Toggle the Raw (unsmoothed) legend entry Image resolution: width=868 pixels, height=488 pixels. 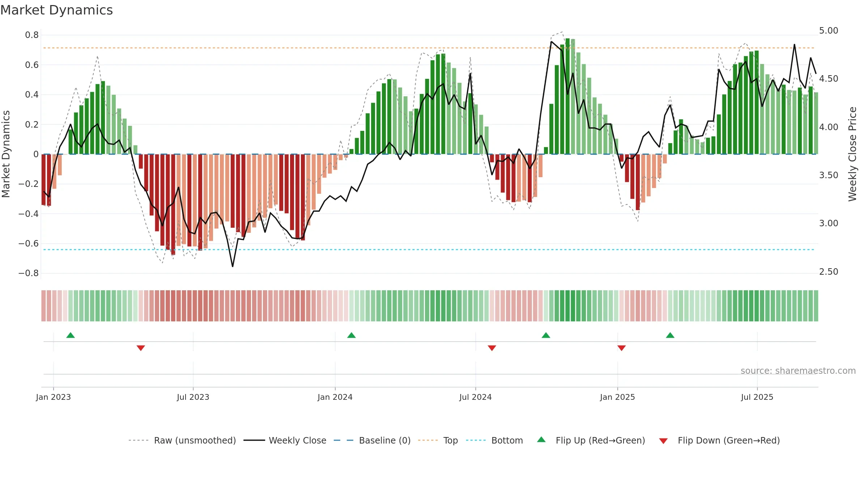tap(182, 440)
